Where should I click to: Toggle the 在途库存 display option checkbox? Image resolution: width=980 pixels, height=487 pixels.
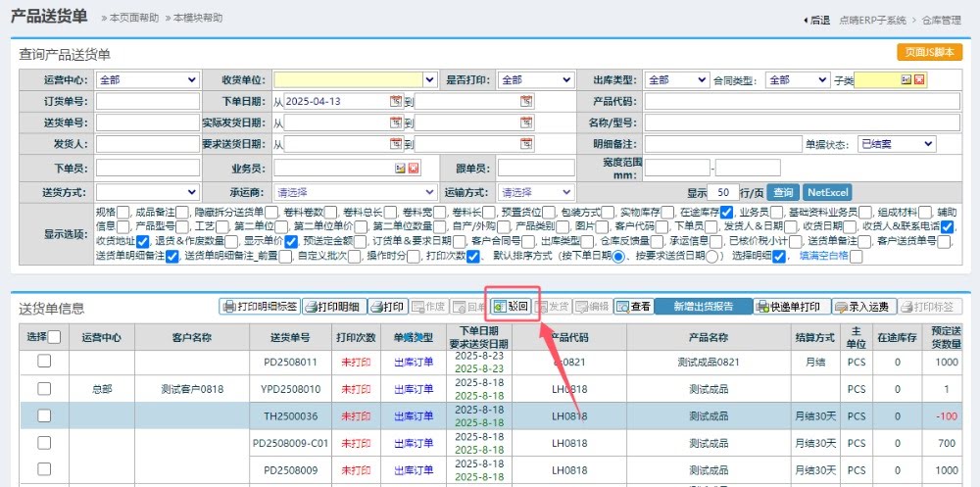tap(726, 213)
